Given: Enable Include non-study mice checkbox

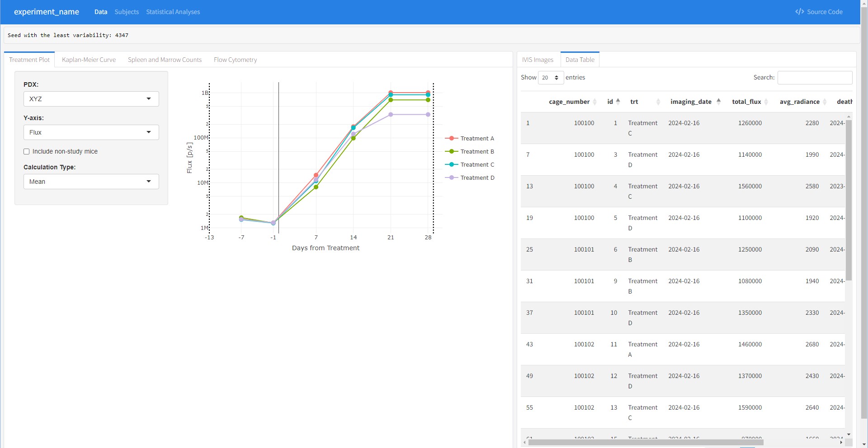Looking at the screenshot, I should (27, 152).
